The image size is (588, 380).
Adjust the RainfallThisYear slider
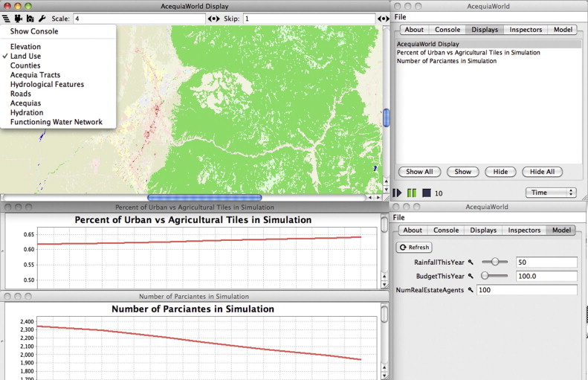point(494,262)
